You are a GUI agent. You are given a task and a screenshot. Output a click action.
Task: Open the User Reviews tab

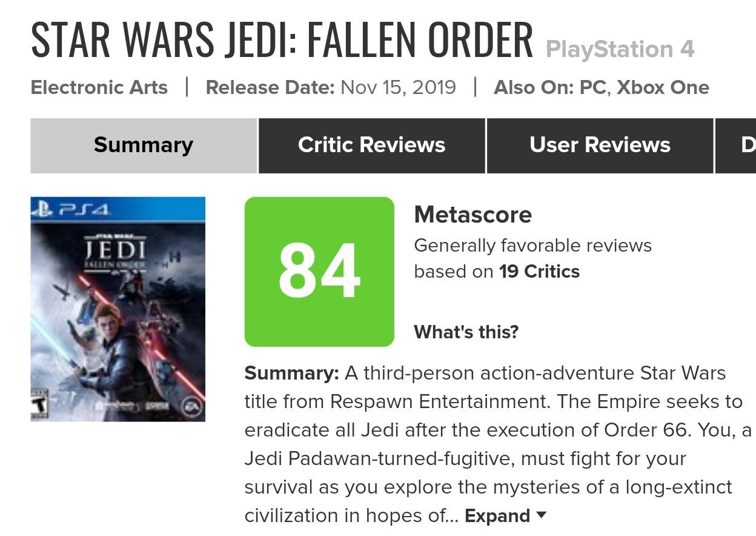pyautogui.click(x=600, y=146)
